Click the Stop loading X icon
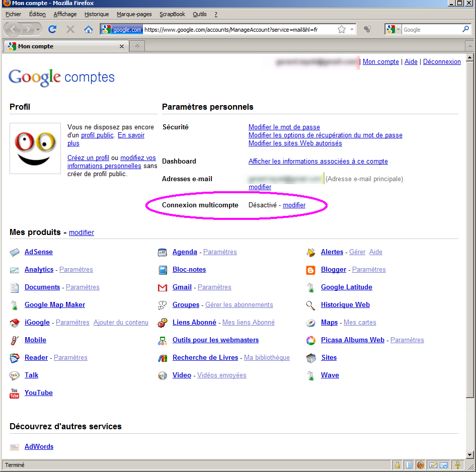Screen dimensions: 476x472 click(x=70, y=30)
